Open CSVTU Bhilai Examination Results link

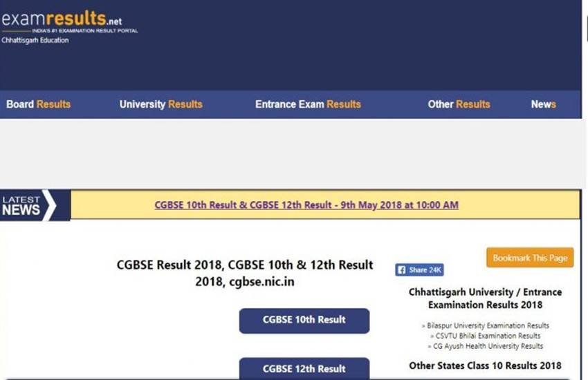pyautogui.click(x=483, y=336)
